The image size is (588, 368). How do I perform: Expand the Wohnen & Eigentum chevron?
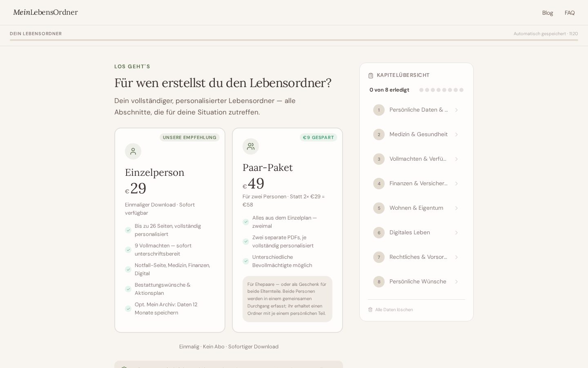457,208
